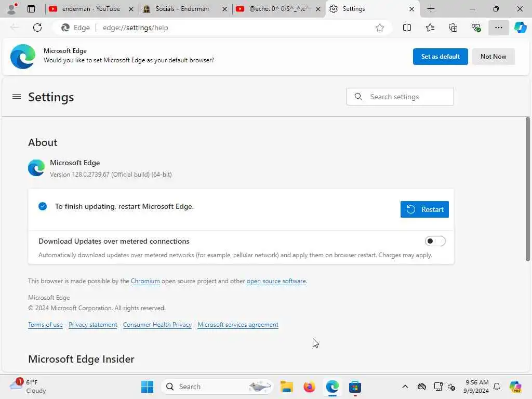Open Microsoft Store from taskbar
Viewport: 532px width, 399px height.
(355, 387)
